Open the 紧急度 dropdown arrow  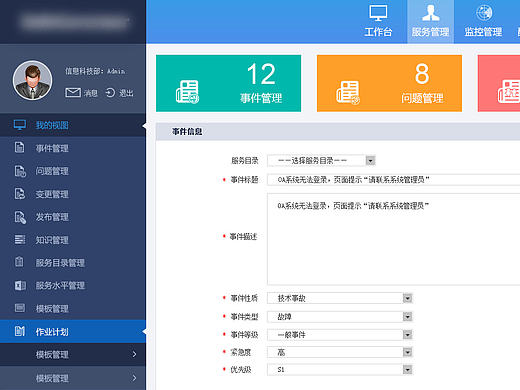(407, 352)
